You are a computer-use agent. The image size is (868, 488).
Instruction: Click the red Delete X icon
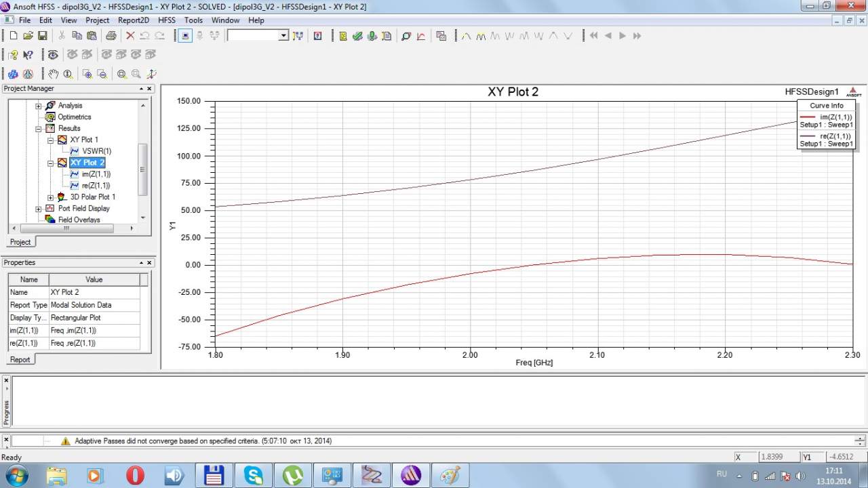coord(130,36)
